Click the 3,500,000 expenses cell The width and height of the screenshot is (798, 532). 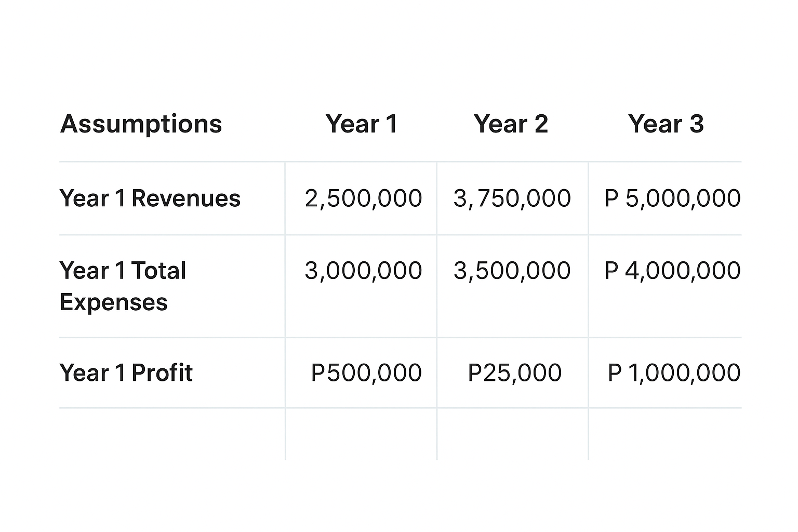pos(512,271)
